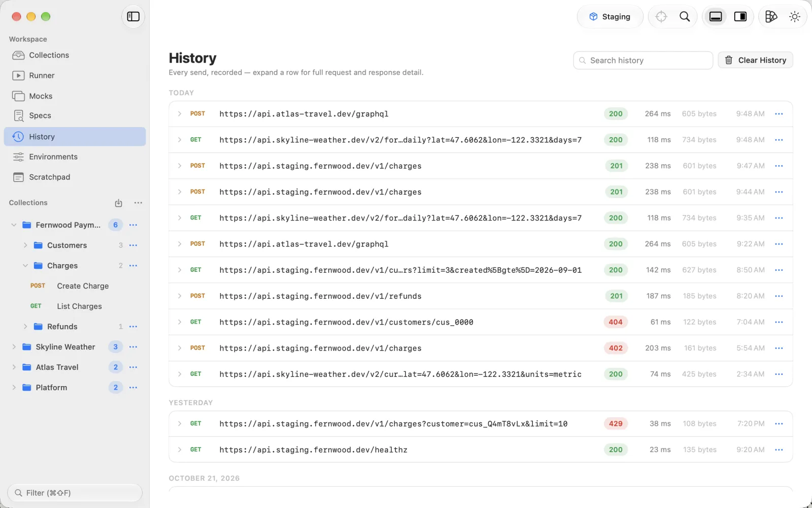The image size is (812, 508).
Task: Go to Mocks
Action: point(75,96)
